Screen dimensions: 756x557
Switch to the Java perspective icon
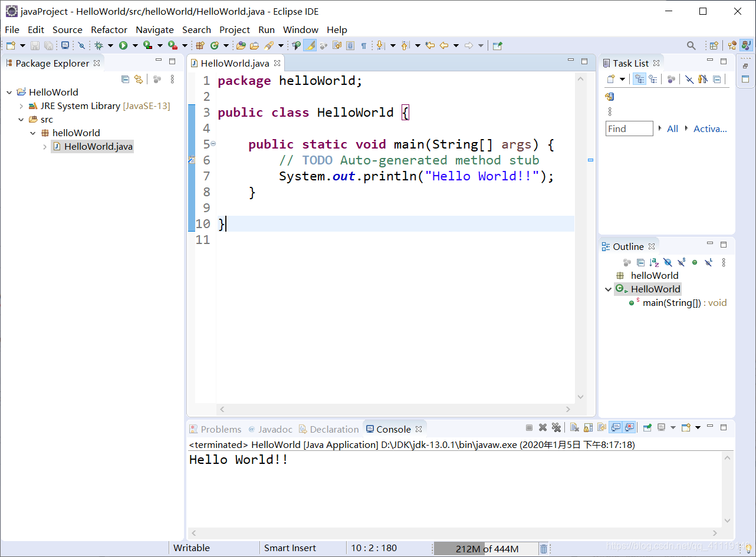pos(746,45)
